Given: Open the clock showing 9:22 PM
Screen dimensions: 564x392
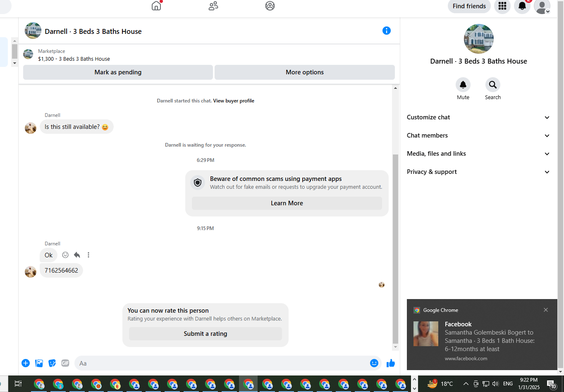Looking at the screenshot, I should 529,384.
